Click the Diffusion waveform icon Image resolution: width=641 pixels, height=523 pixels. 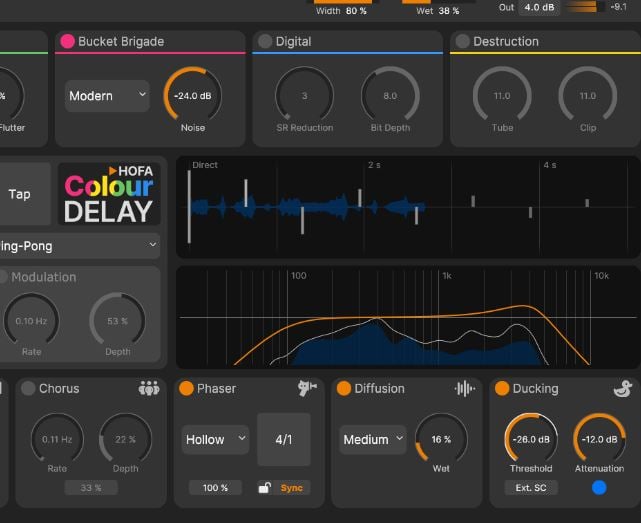click(464, 388)
